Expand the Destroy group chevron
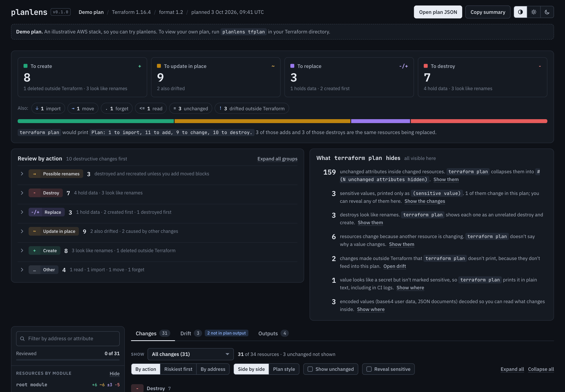Viewport: 565px width, 392px height. (x=22, y=193)
